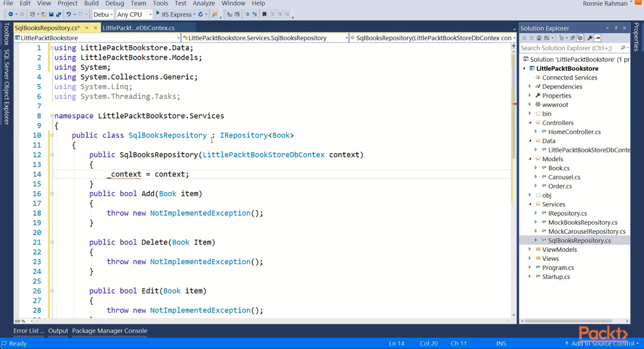
Task: Click the Undo toolbar icon
Action: pos(69,14)
